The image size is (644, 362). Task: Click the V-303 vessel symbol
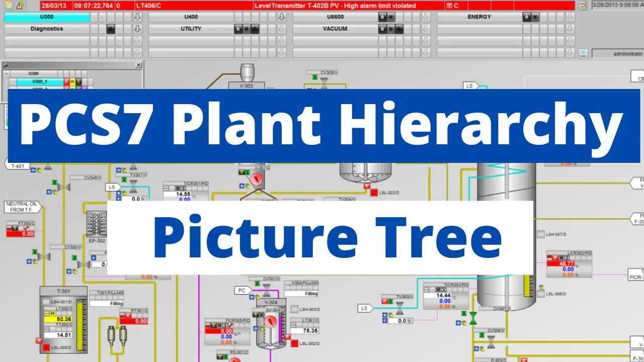coord(247,73)
